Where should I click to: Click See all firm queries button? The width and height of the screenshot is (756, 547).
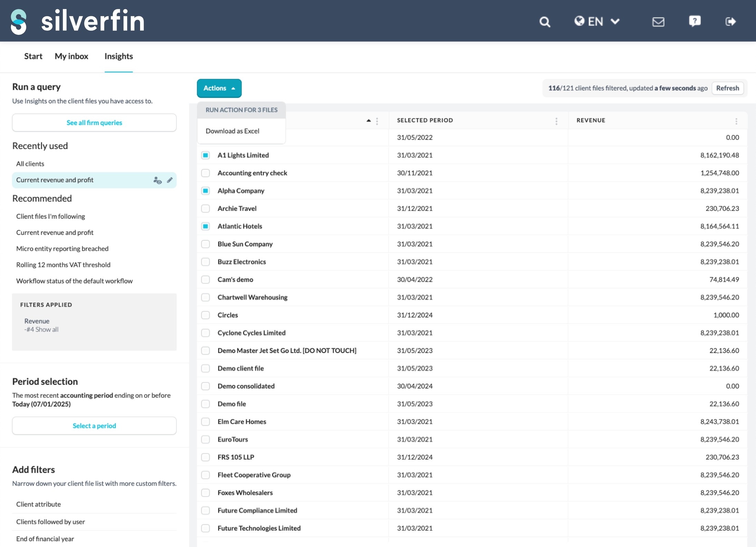[94, 123]
